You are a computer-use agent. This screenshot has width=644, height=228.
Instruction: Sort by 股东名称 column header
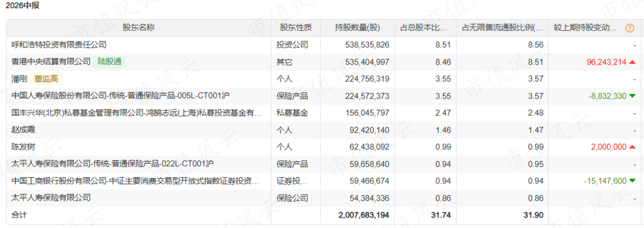(138, 28)
